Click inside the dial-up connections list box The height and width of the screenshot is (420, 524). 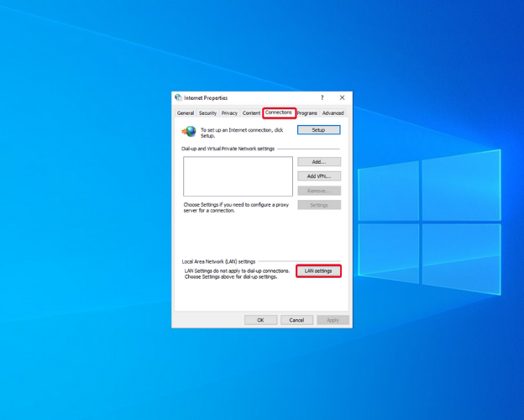(x=238, y=176)
